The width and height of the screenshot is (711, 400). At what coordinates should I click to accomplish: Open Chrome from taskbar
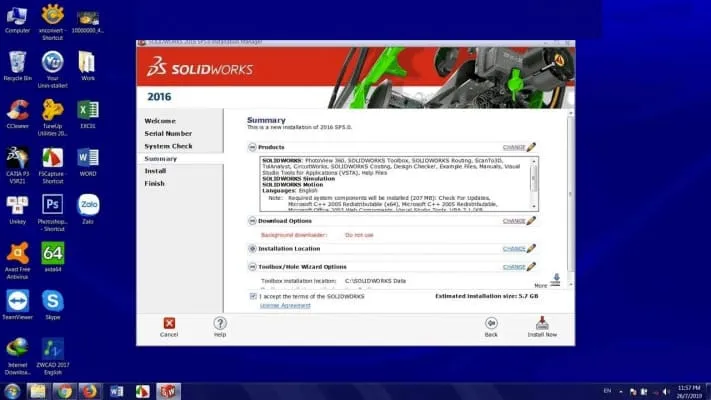(x=63, y=391)
